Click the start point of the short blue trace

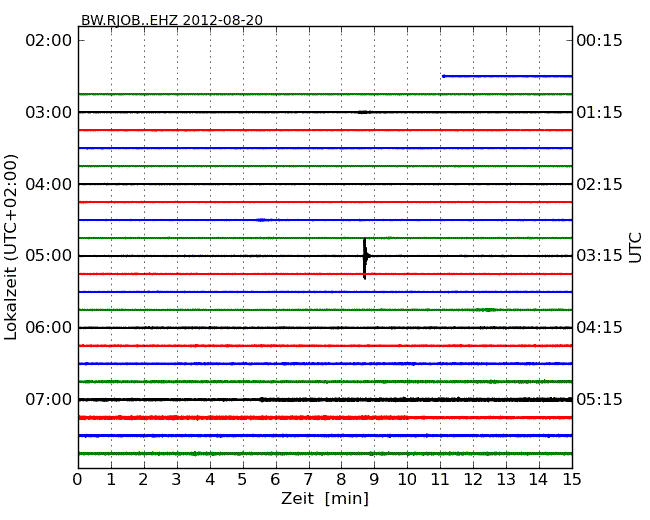click(444, 76)
